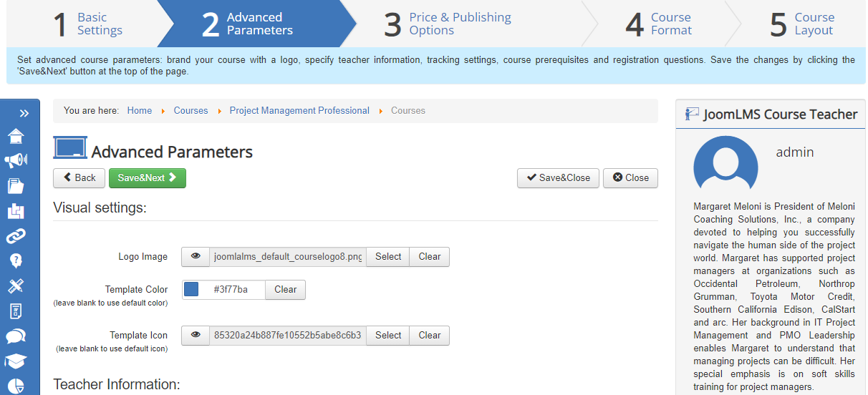Click the graduation cap sidebar icon
Viewport: 868px width, 395px height.
pyautogui.click(x=16, y=361)
